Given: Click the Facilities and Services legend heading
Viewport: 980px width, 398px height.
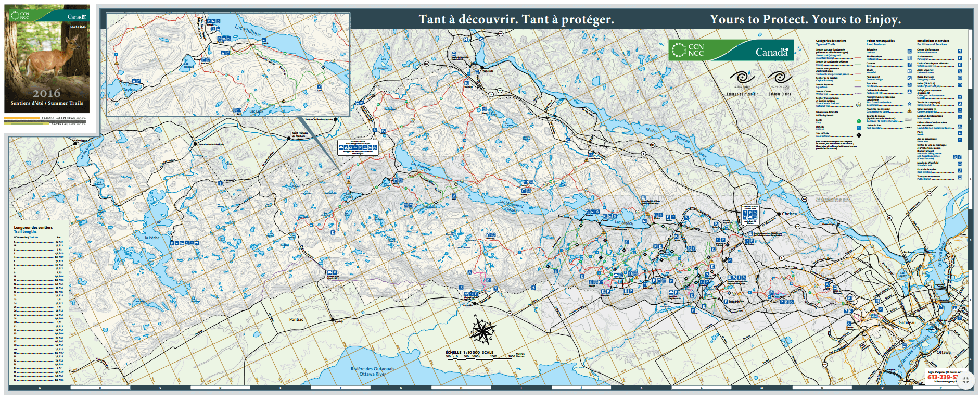Looking at the screenshot, I should click(x=932, y=44).
